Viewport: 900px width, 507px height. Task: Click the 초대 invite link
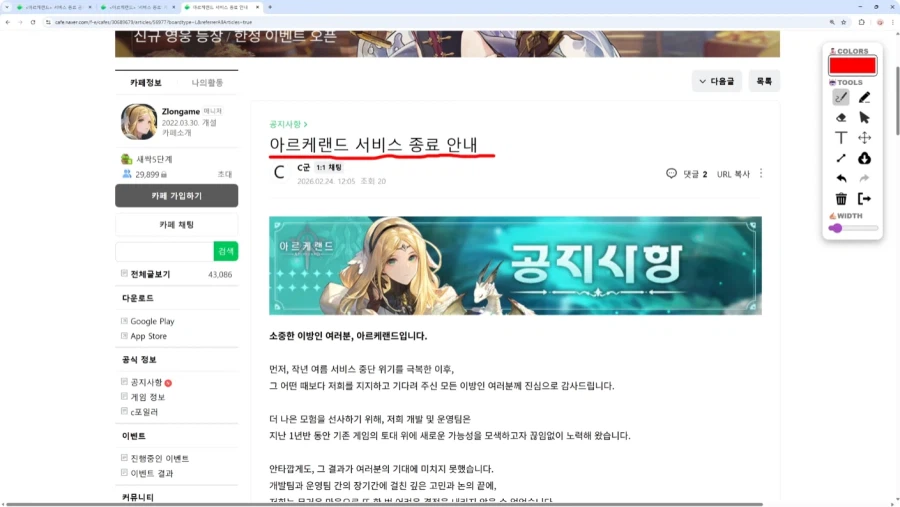tap(224, 174)
